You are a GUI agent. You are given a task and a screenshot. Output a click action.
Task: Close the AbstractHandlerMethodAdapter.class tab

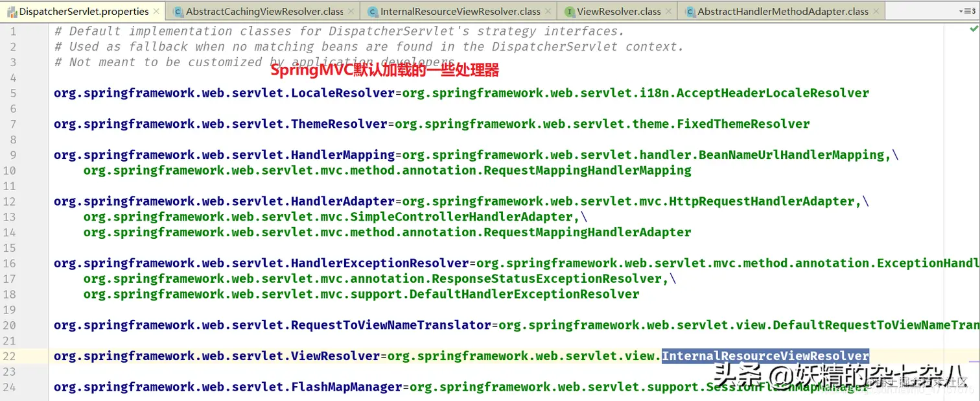click(877, 12)
